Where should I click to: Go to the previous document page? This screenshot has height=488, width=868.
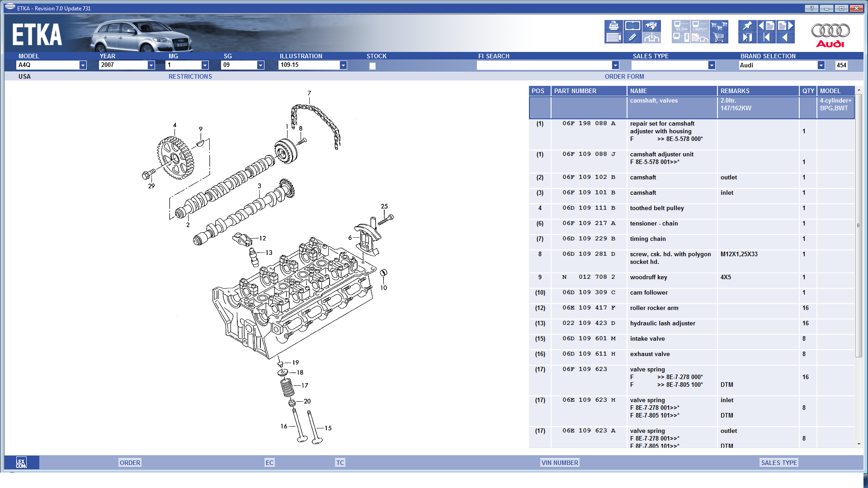pyautogui.click(x=766, y=26)
